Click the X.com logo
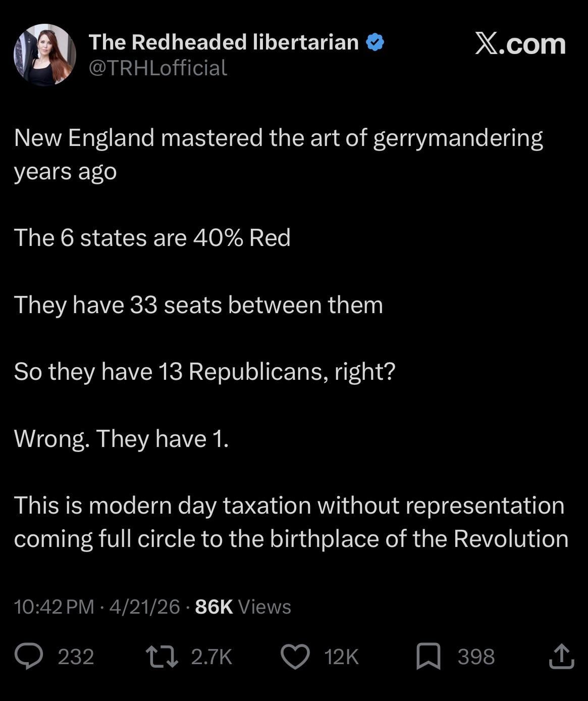 point(520,44)
